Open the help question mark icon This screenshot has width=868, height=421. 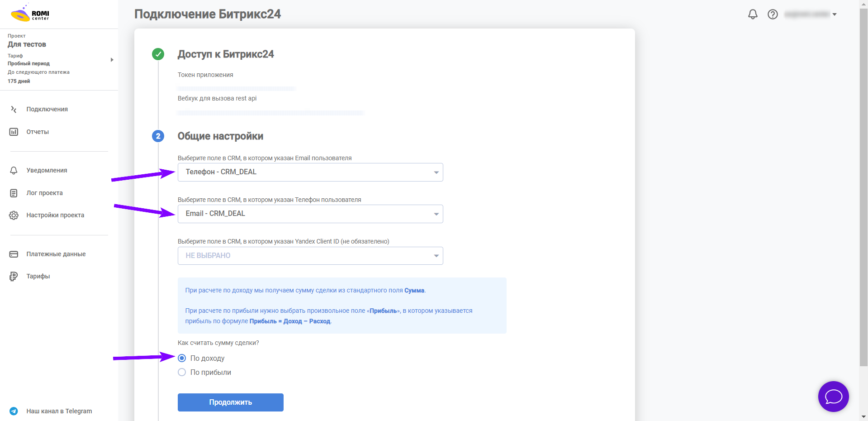[773, 14]
